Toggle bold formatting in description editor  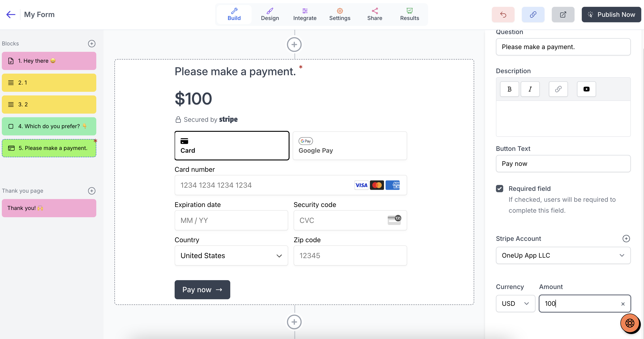pyautogui.click(x=510, y=89)
